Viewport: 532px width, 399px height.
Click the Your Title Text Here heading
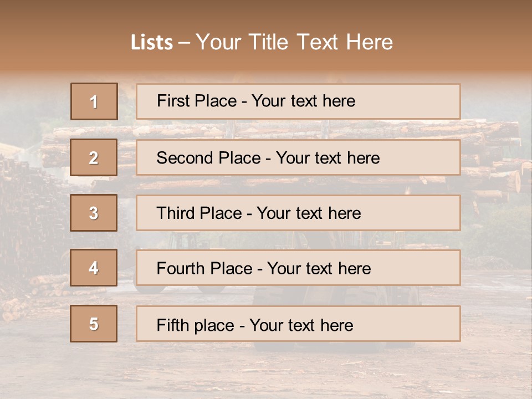(x=294, y=42)
